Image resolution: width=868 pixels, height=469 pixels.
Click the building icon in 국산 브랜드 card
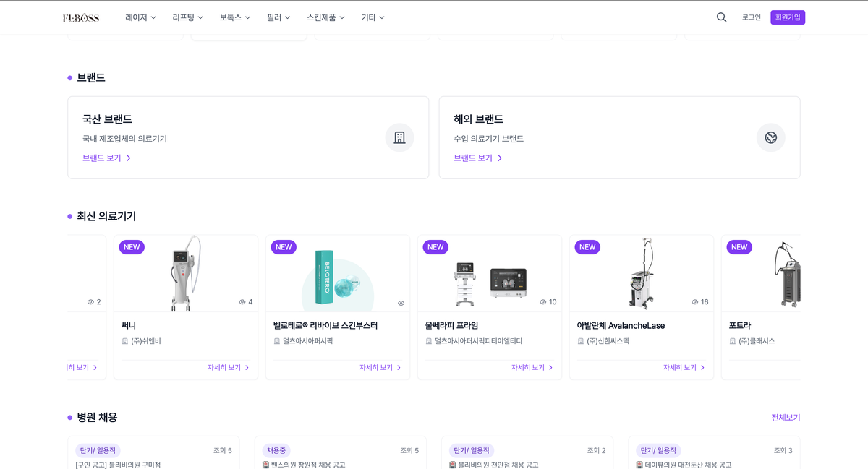pyautogui.click(x=399, y=137)
